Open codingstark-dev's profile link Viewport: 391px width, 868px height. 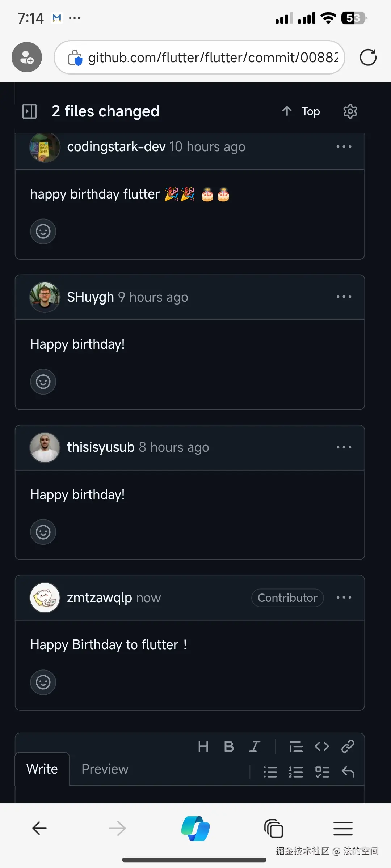(x=116, y=147)
